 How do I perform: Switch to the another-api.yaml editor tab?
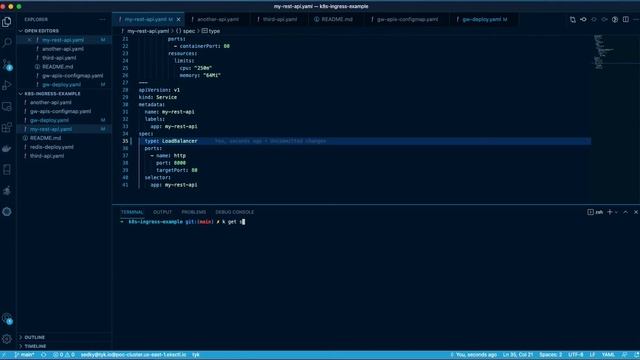[216, 20]
